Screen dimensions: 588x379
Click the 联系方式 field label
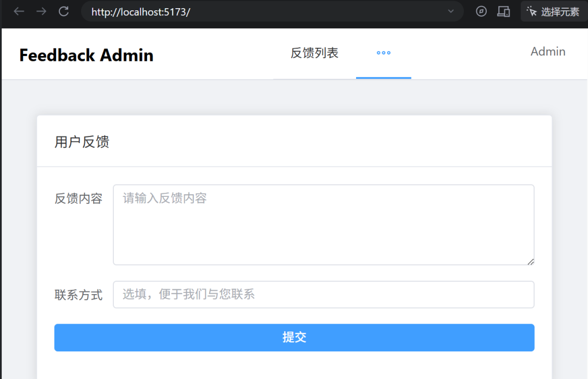(x=78, y=295)
